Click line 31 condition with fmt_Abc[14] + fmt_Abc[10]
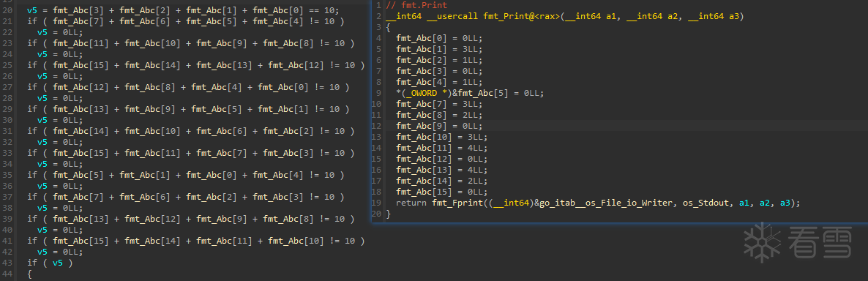This screenshot has height=281, width=868. point(191,131)
